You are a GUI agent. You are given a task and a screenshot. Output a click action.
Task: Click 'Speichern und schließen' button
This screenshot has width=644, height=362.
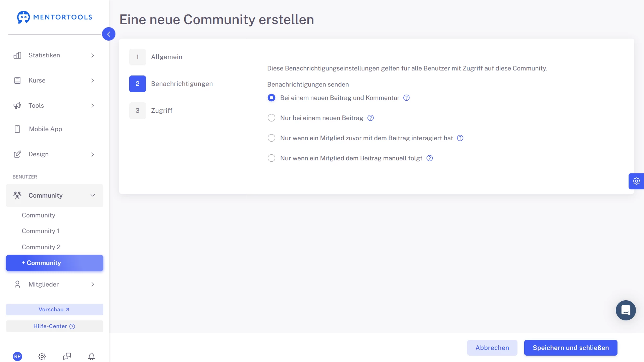pyautogui.click(x=571, y=348)
